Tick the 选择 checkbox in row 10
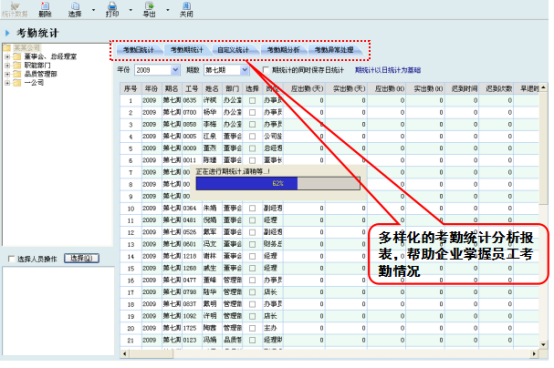This screenshot has height=368, width=554. [x=252, y=208]
